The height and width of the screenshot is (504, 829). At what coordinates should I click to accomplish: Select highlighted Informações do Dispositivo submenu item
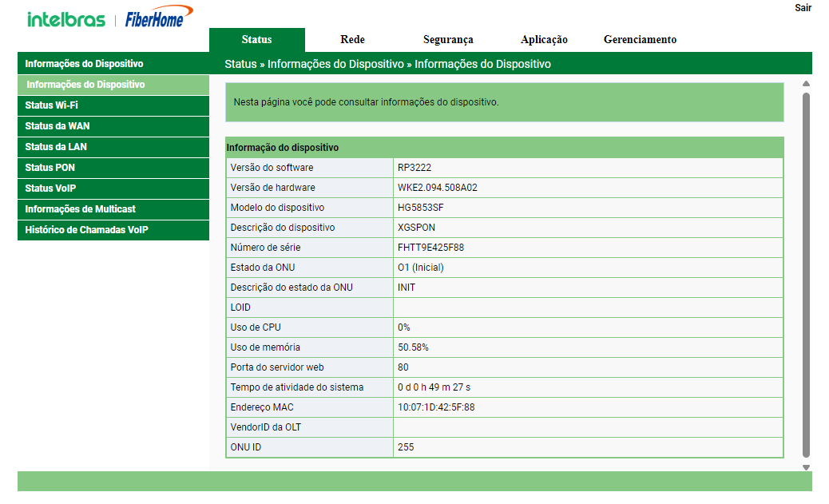(113, 85)
